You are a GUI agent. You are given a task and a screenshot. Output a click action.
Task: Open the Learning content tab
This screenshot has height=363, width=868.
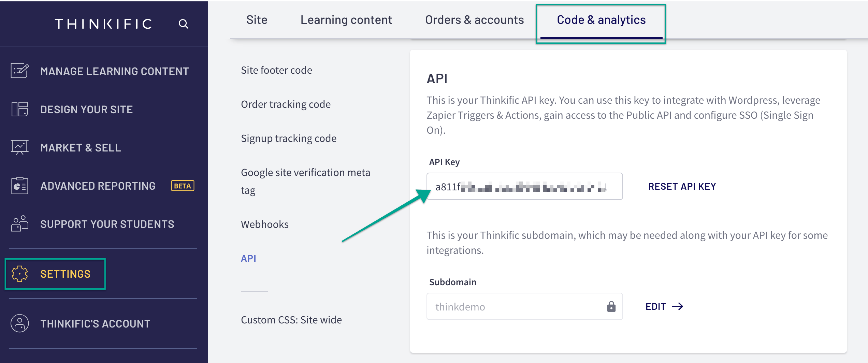(x=346, y=19)
